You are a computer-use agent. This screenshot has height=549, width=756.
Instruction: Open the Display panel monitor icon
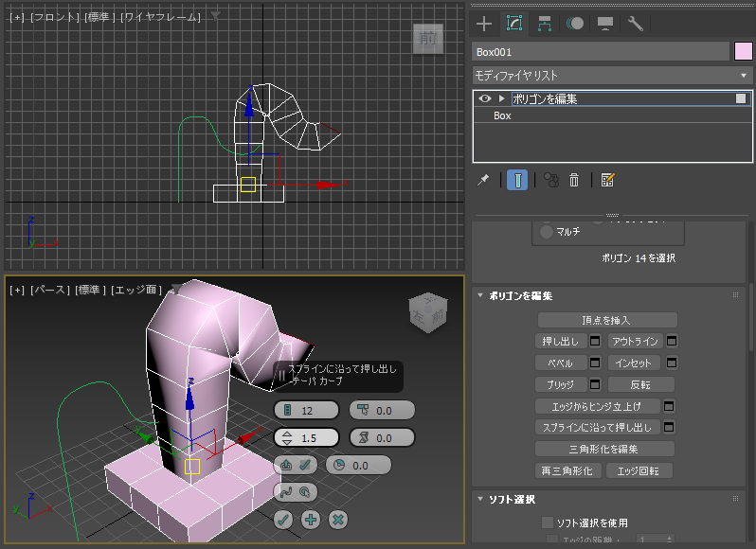click(605, 24)
